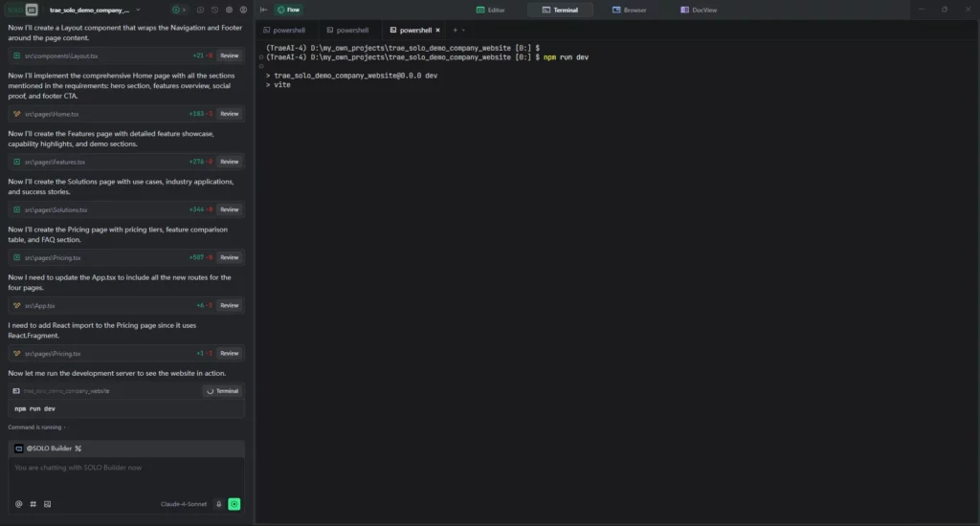Review changes for pages\Home.tsx
Image resolution: width=980 pixels, height=526 pixels.
point(230,114)
